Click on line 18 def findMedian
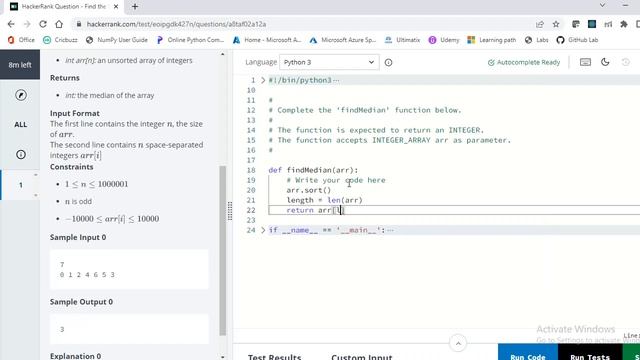640x360 pixels. [x=313, y=170]
